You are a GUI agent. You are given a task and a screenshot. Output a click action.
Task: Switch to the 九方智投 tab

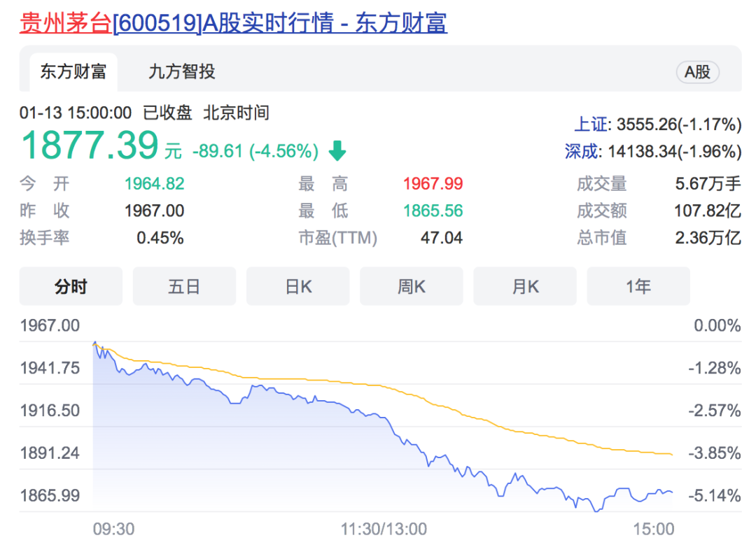pyautogui.click(x=182, y=72)
